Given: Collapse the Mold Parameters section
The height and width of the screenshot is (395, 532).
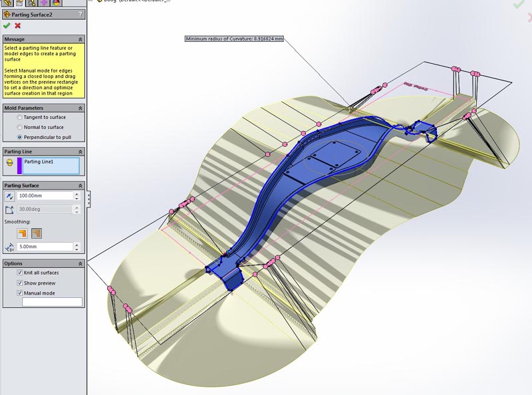Looking at the screenshot, I should (80, 108).
